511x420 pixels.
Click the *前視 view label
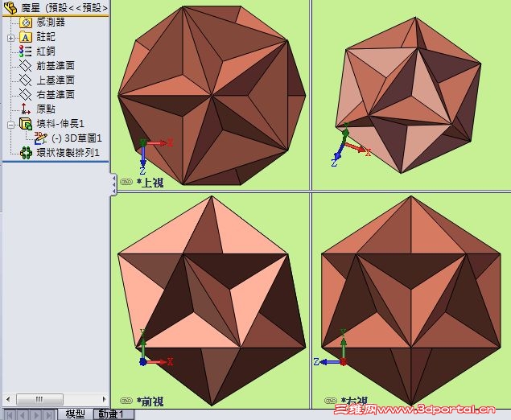click(x=150, y=401)
